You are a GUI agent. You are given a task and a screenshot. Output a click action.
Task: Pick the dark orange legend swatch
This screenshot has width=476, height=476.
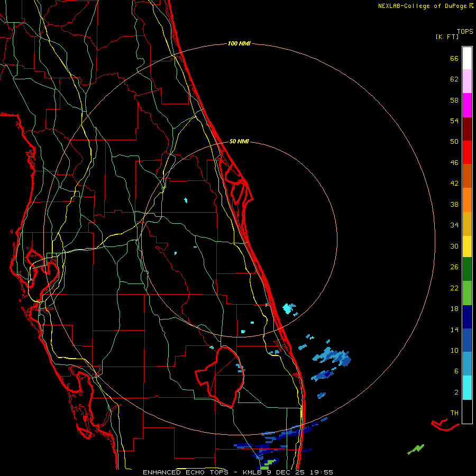click(467, 176)
